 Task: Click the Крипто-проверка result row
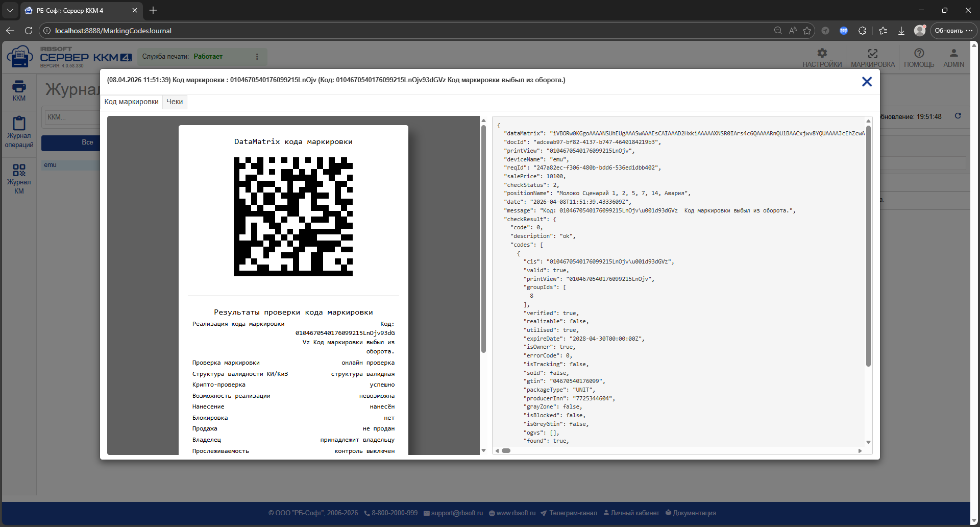[x=293, y=385]
